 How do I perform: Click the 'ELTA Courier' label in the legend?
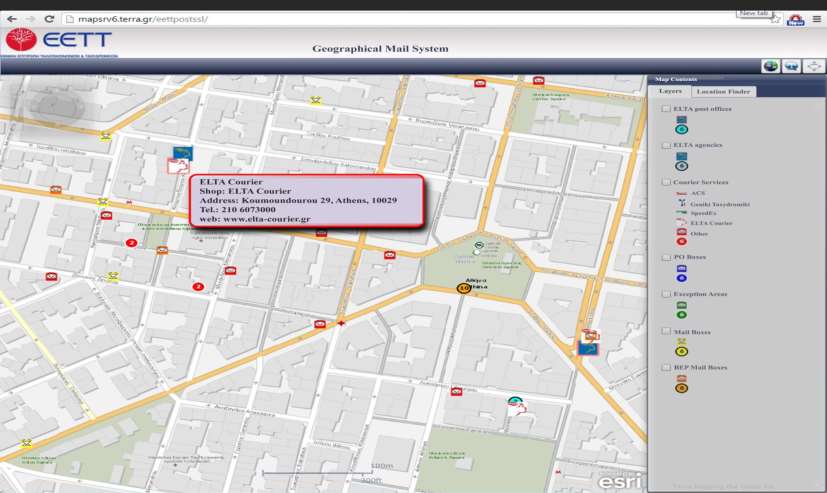711,223
